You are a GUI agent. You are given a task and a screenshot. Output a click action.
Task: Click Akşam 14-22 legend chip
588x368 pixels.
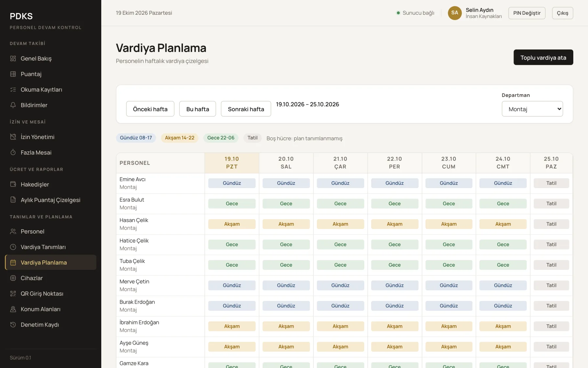point(180,138)
